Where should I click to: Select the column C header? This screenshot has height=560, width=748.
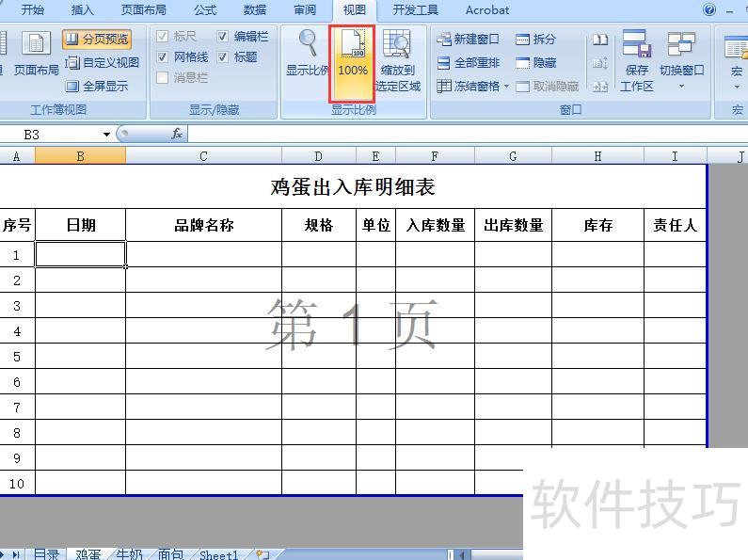(203, 156)
